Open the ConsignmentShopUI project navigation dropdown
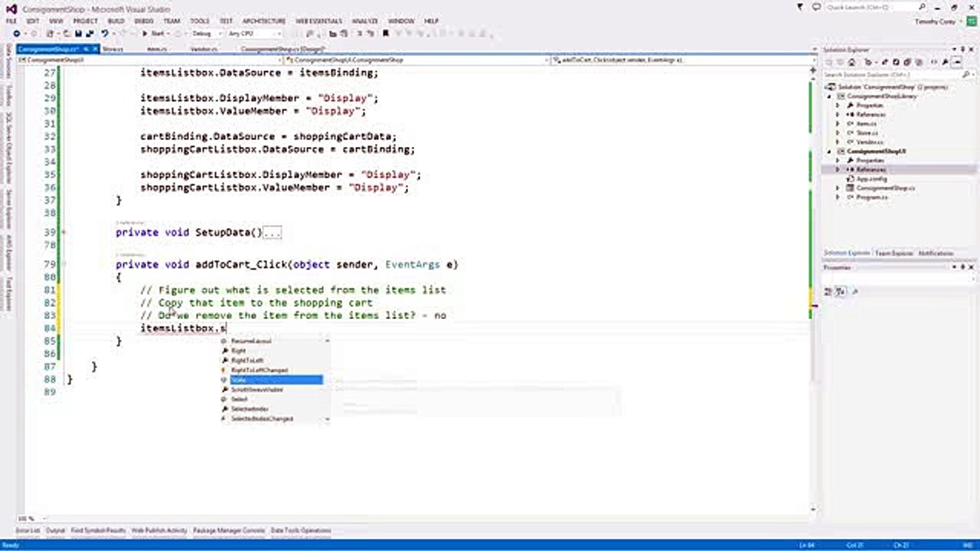The image size is (980, 551). tap(154, 59)
